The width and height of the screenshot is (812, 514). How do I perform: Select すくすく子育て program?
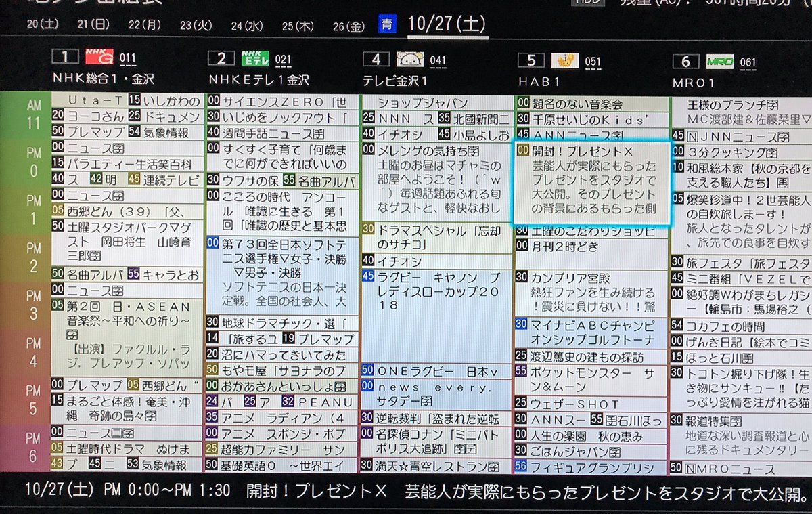point(281,156)
